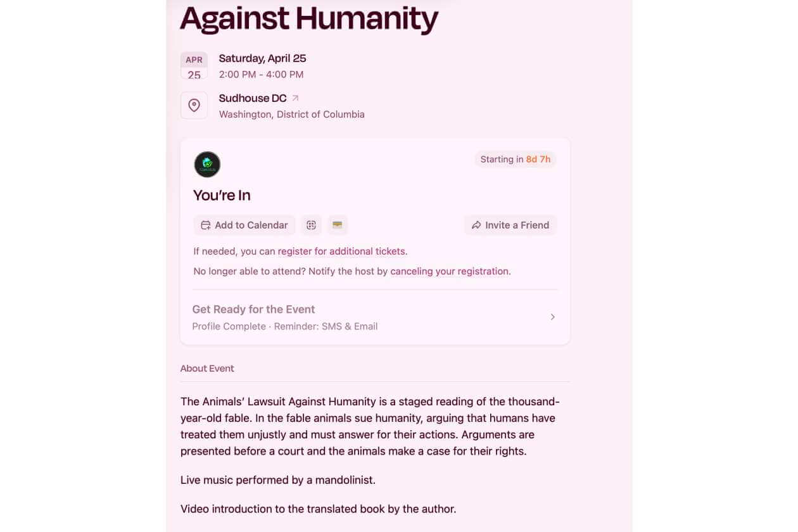Click the Live music mandolinist line
This screenshot has width=798, height=532.
[x=278, y=480]
